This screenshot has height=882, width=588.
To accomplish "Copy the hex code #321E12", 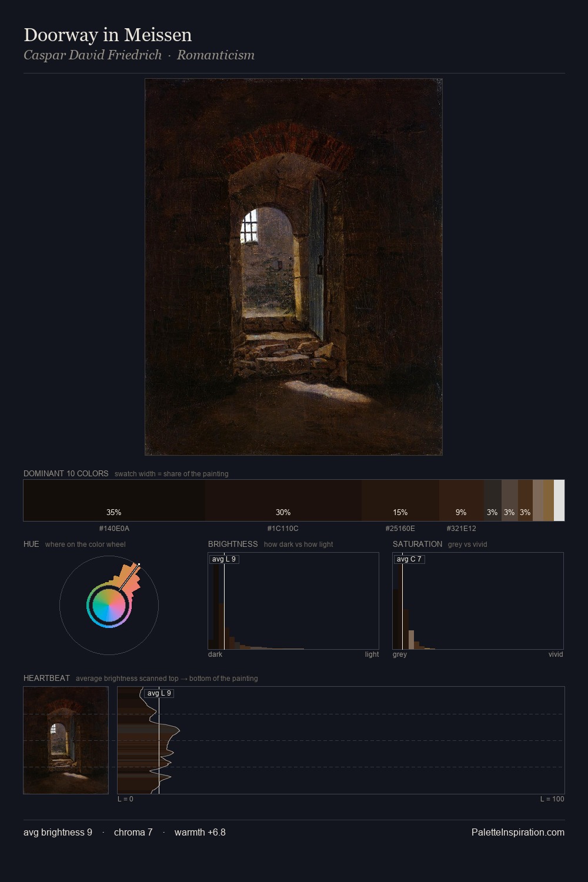I will pyautogui.click(x=462, y=529).
